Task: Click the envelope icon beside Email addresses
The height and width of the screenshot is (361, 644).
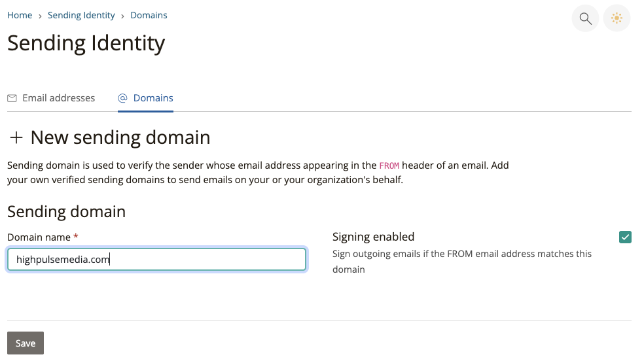Action: [x=12, y=98]
